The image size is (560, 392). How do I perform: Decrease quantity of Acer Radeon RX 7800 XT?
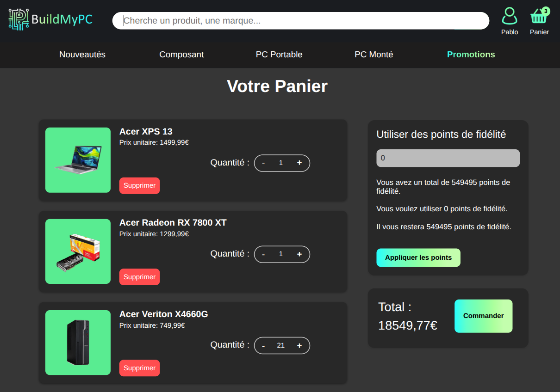263,254
